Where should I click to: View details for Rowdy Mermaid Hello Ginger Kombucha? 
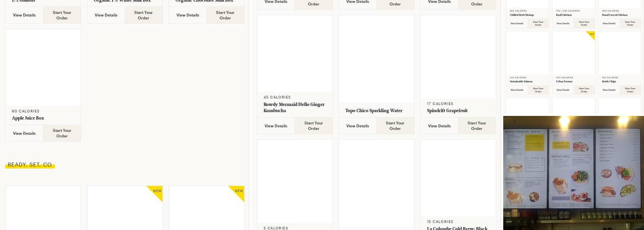[276, 126]
